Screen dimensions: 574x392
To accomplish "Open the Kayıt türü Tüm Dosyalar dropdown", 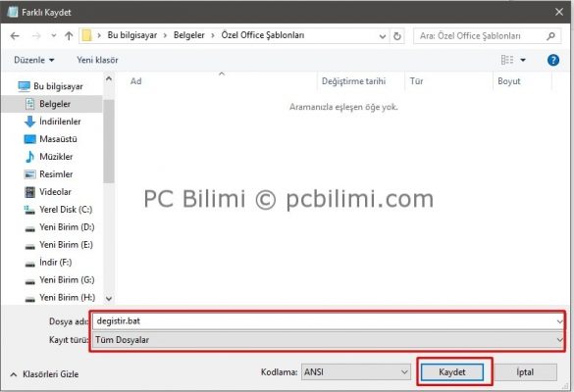I will tap(329, 340).
